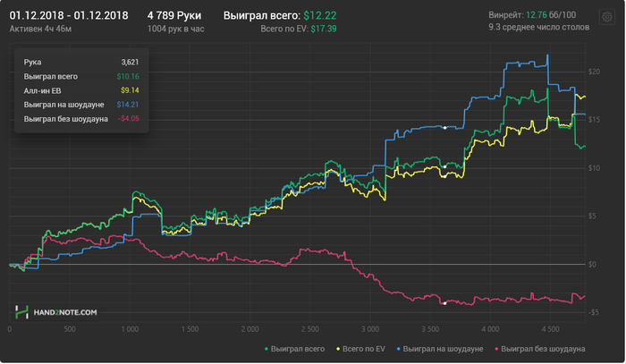Click the tooltip 'Выиграл на шоудауне' label
626x364 pixels.
tap(63, 105)
